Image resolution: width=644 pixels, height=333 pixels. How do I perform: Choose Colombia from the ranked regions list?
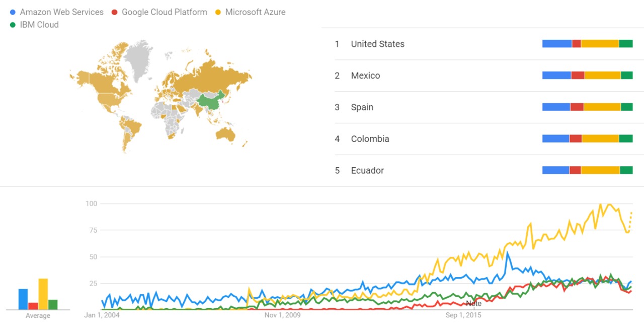[370, 139]
